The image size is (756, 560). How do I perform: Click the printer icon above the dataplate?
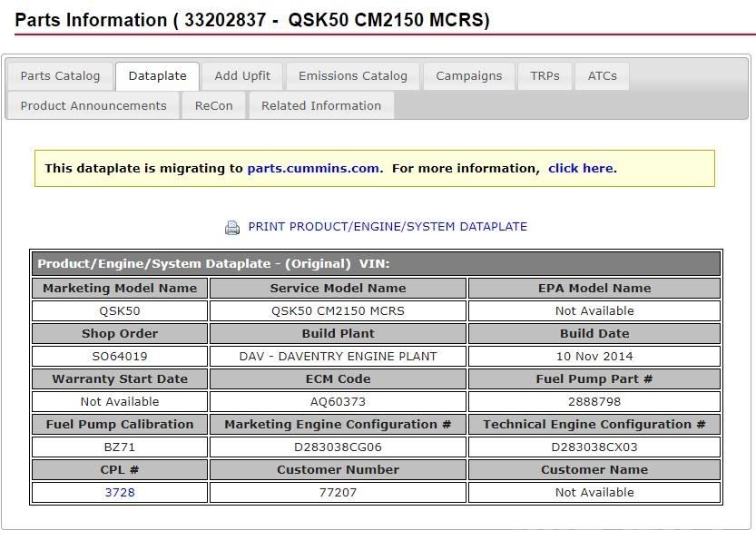232,228
